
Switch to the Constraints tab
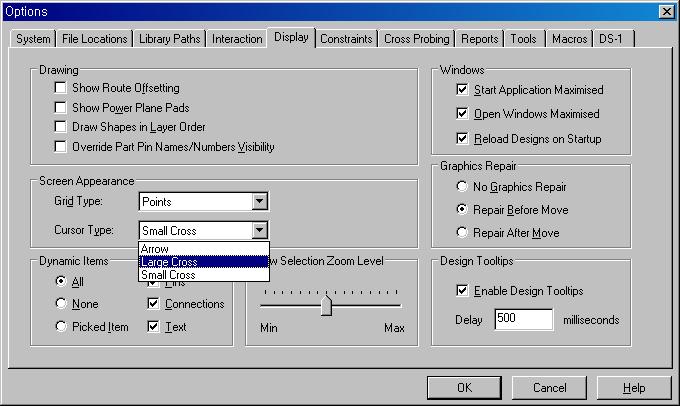[346, 39]
